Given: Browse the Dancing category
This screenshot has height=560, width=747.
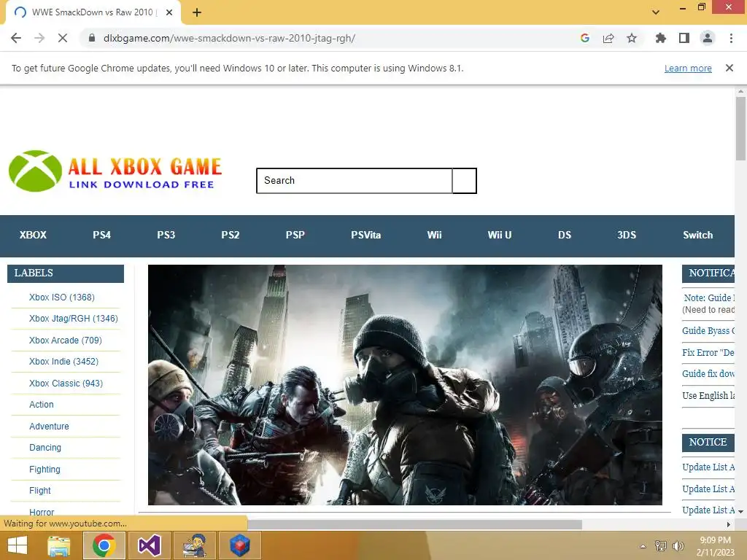Looking at the screenshot, I should (45, 448).
